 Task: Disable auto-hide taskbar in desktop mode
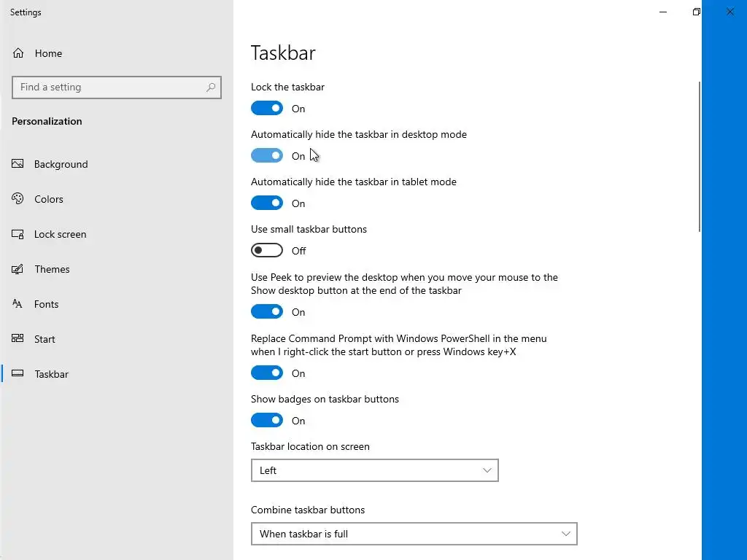(x=267, y=156)
